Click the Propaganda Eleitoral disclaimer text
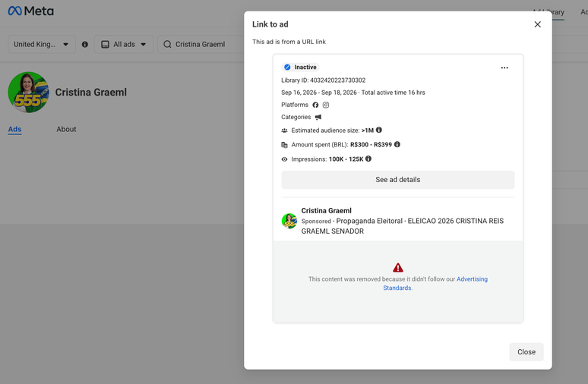 369,221
